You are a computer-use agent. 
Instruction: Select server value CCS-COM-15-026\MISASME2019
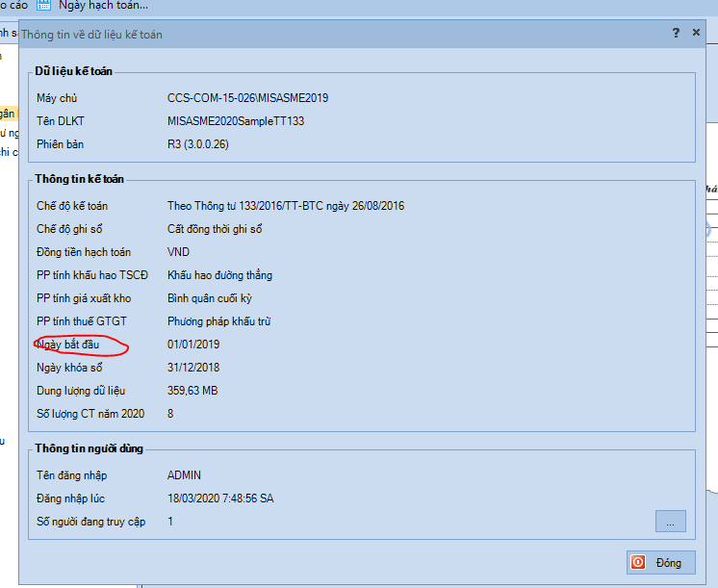point(247,98)
